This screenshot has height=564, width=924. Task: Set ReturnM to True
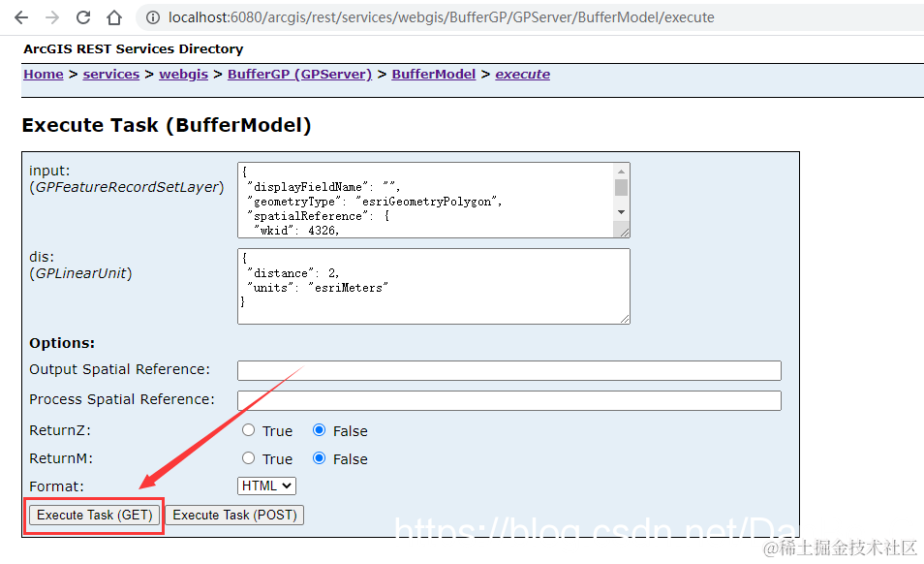pyautogui.click(x=249, y=458)
